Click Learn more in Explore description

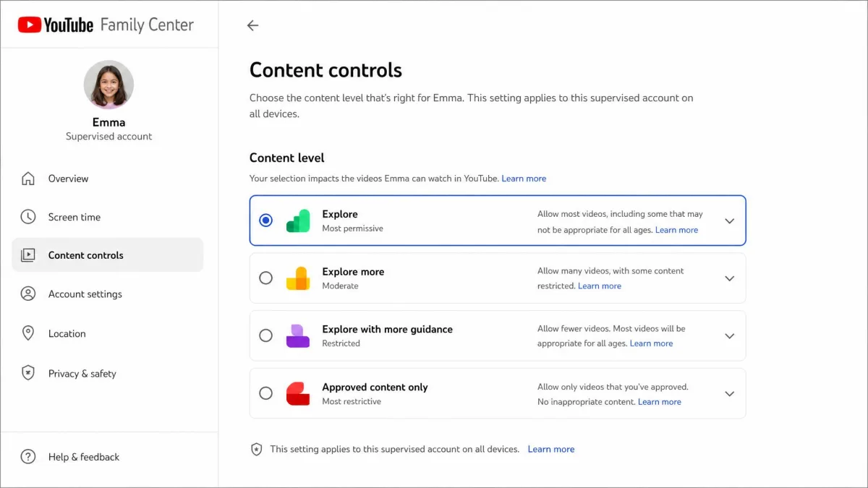click(676, 230)
